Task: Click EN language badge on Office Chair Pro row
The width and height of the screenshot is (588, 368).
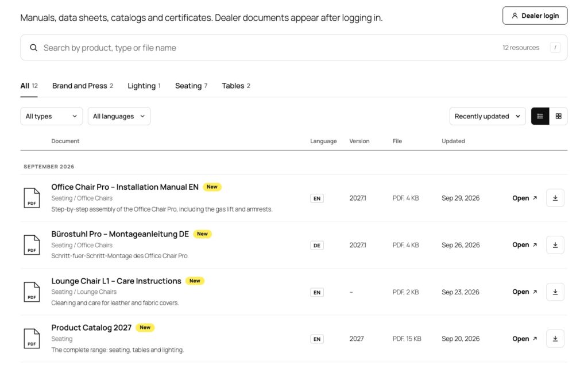Action: click(317, 198)
